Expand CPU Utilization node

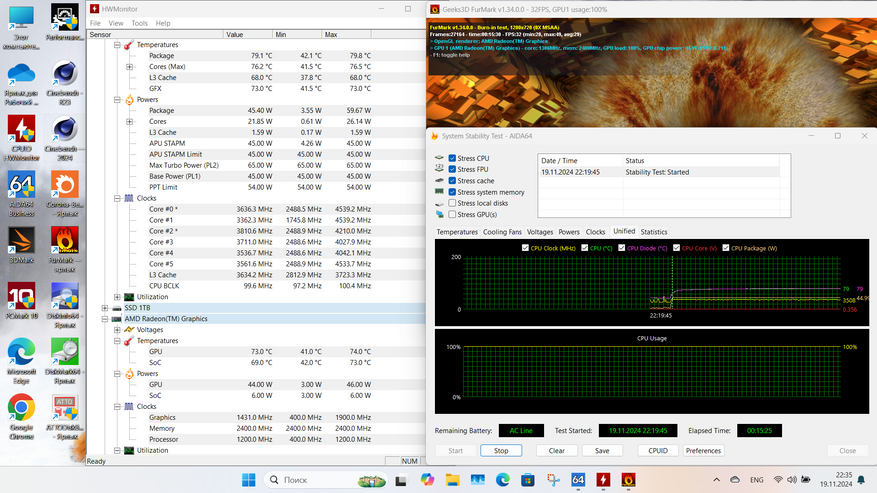(117, 297)
